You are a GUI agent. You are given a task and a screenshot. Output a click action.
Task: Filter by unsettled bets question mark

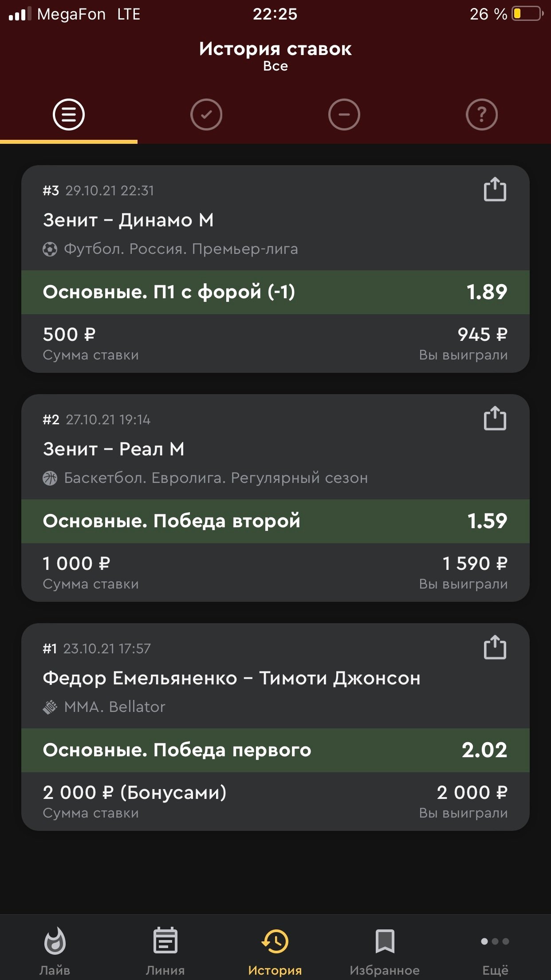click(x=482, y=115)
